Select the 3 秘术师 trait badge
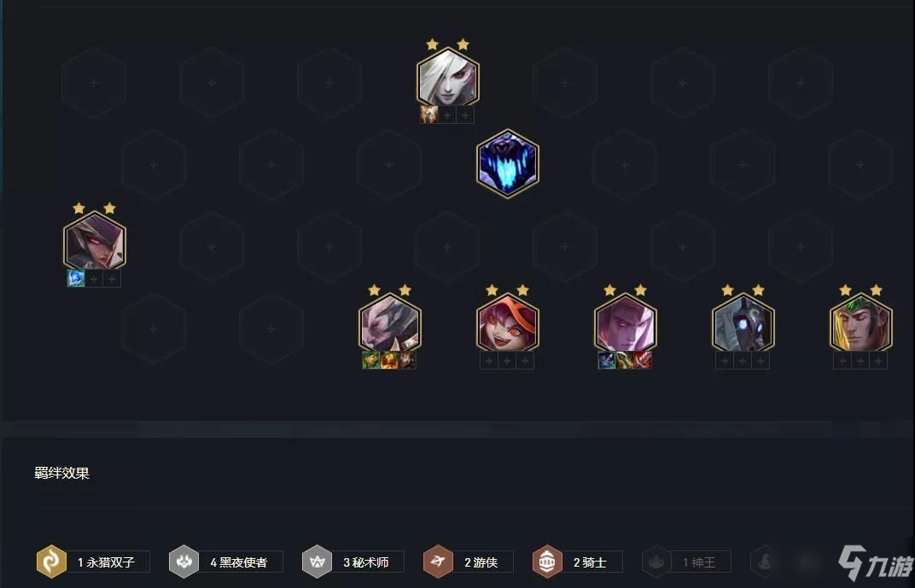 (x=353, y=562)
